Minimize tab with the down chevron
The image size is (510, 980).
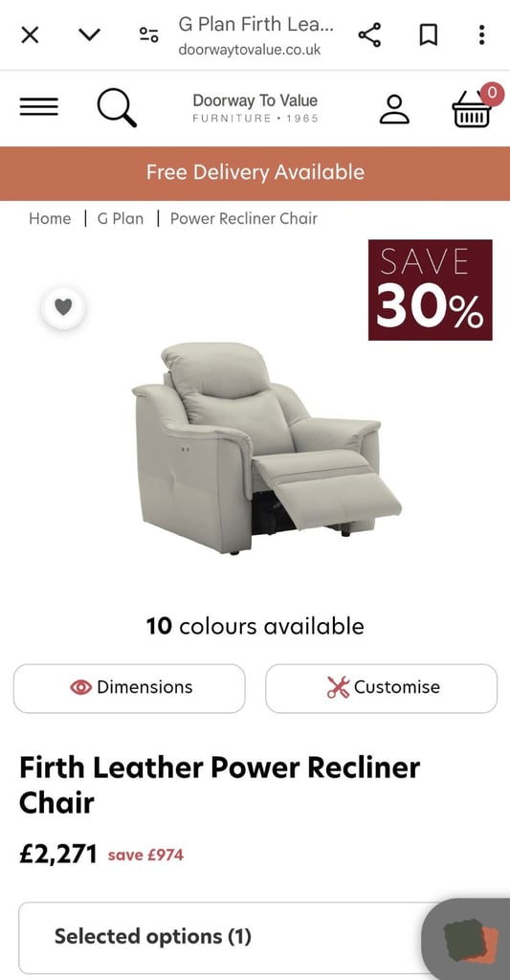tap(89, 35)
